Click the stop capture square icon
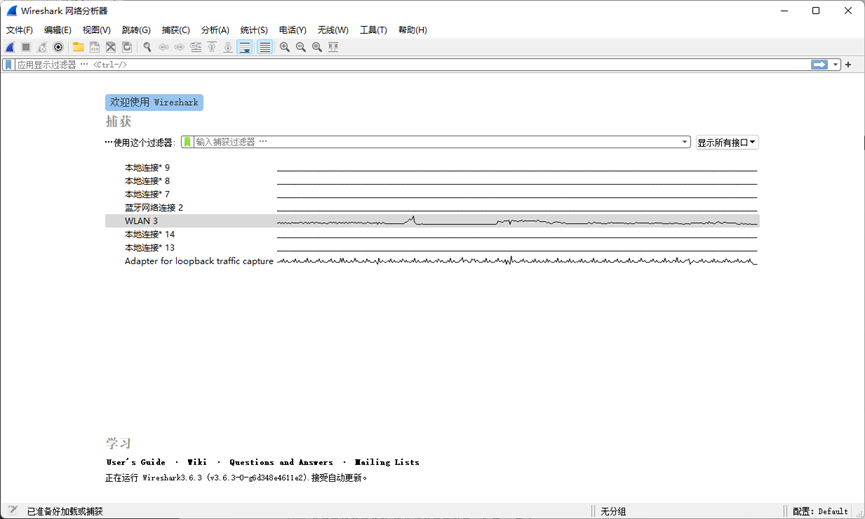Viewport: 865px width, 519px height. tap(26, 47)
